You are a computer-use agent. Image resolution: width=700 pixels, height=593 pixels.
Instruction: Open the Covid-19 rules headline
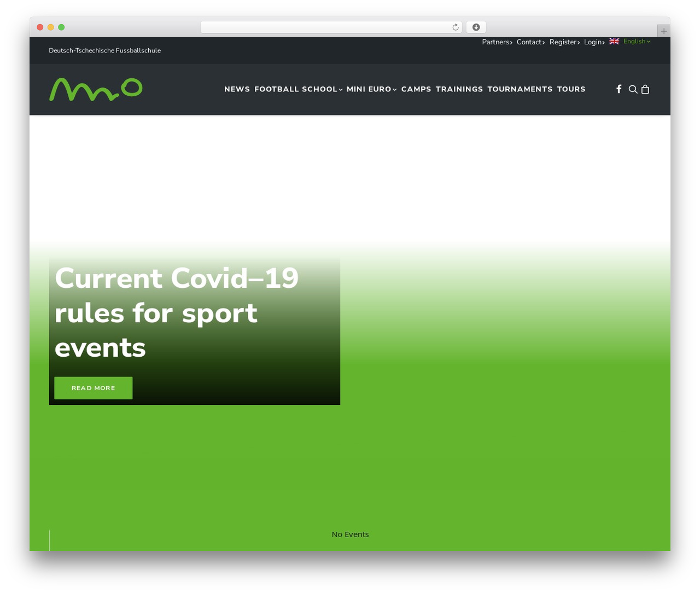(177, 312)
